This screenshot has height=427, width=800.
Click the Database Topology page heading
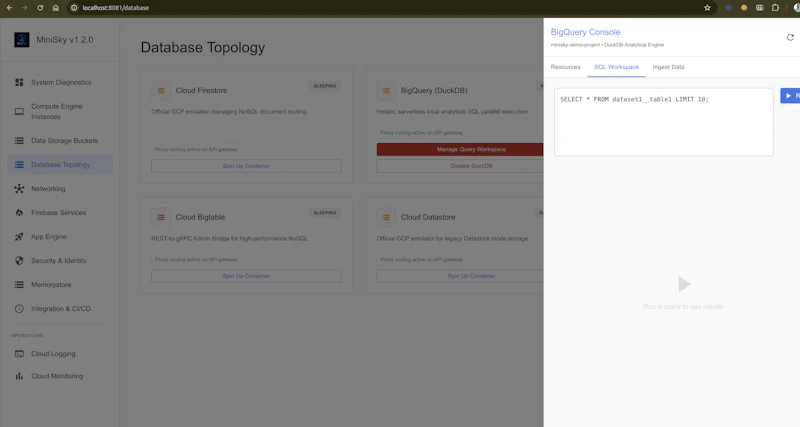pyautogui.click(x=203, y=47)
